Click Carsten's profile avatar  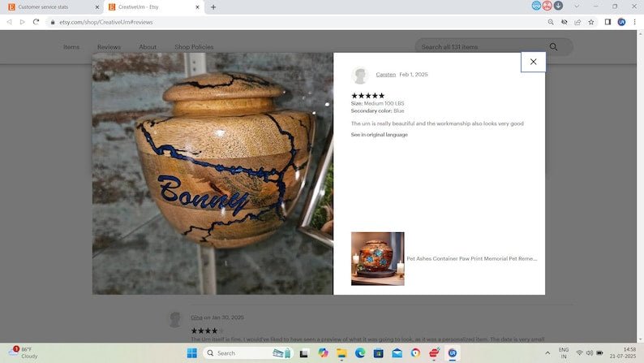pyautogui.click(x=360, y=76)
